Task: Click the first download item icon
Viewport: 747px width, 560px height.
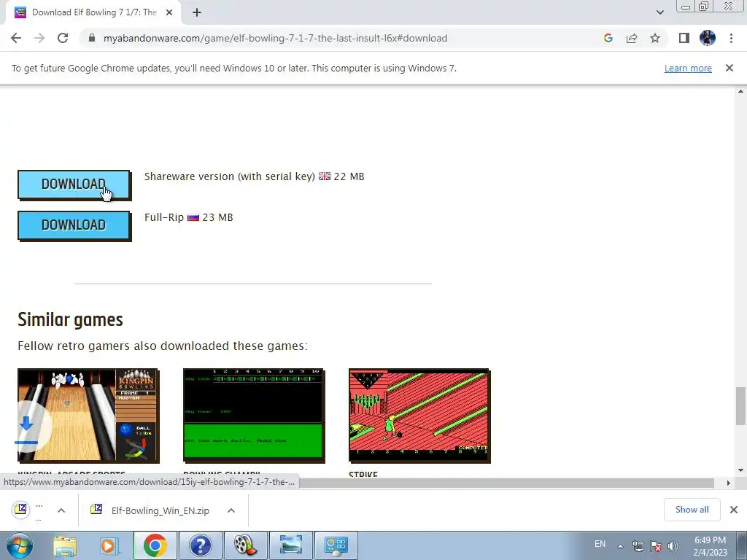Action: pos(21,510)
